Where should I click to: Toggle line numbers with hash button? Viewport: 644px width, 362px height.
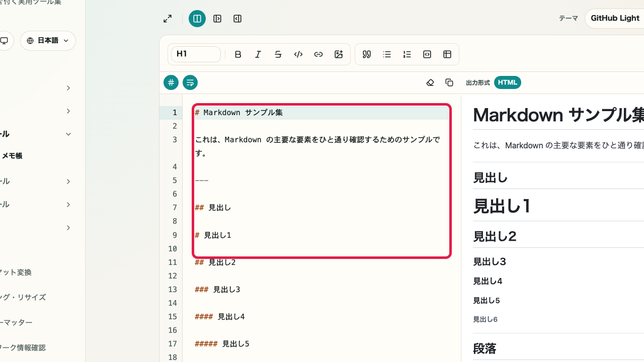tap(171, 82)
